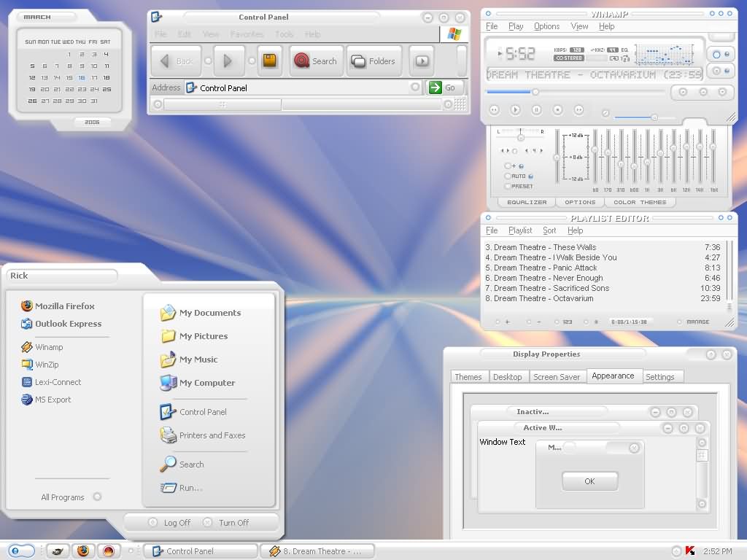Select track 5 Panic Attack in playlist
The width and height of the screenshot is (747, 560).
coord(603,268)
